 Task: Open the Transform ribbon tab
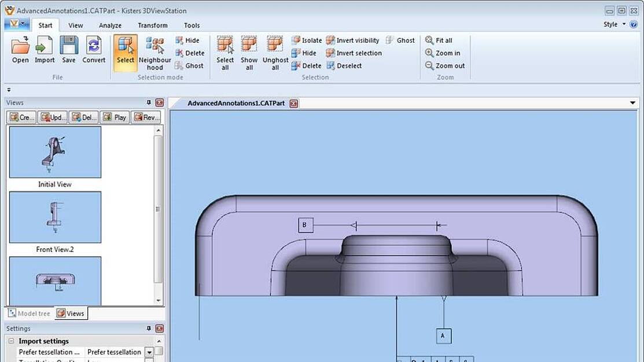tap(153, 25)
